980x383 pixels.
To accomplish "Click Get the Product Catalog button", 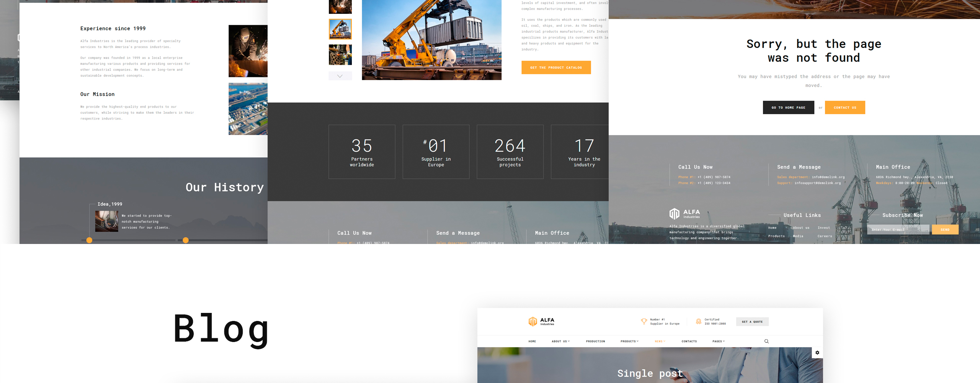I will tap(556, 67).
